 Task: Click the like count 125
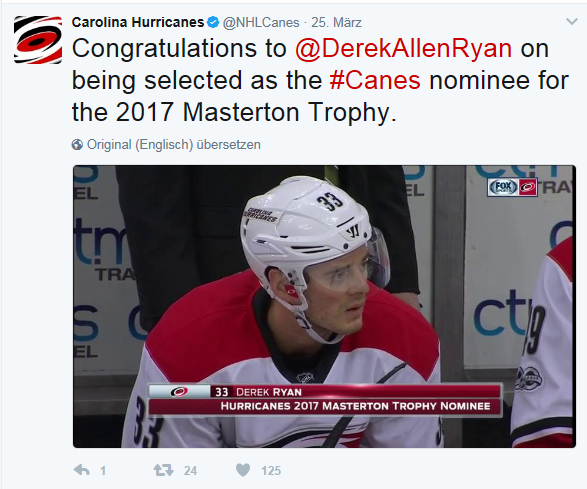point(271,470)
